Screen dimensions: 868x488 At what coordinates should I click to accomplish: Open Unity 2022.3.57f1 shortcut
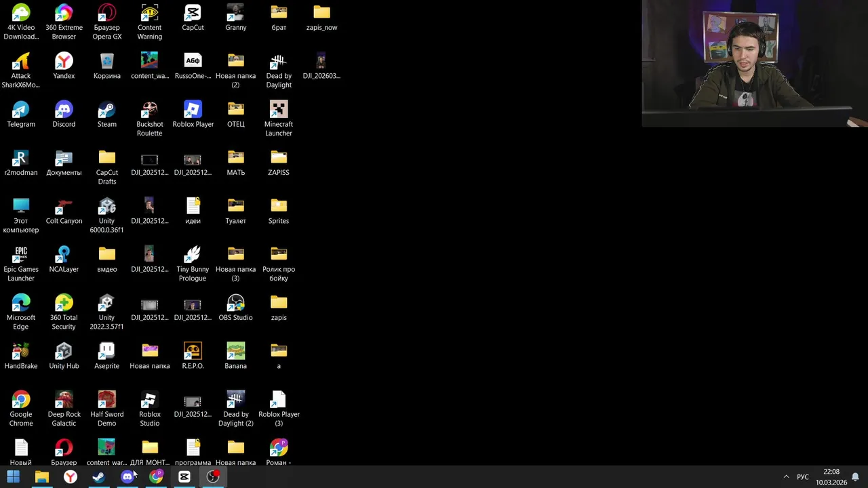(x=106, y=312)
